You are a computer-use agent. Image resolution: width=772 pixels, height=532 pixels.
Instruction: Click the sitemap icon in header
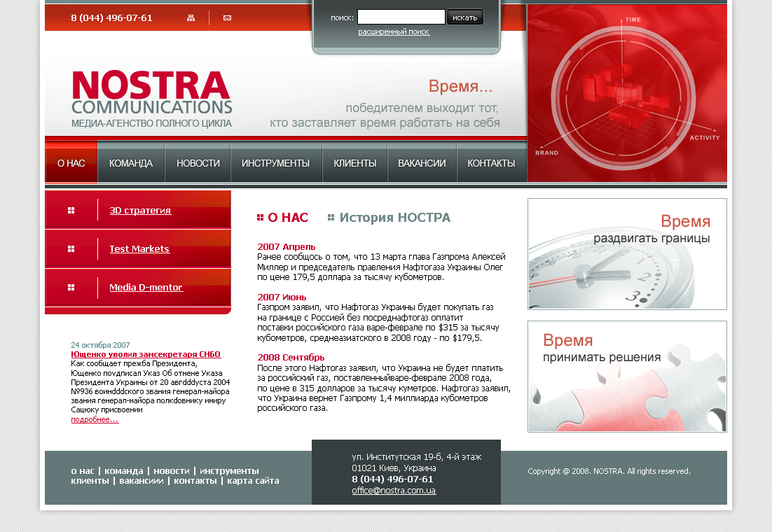click(x=191, y=18)
